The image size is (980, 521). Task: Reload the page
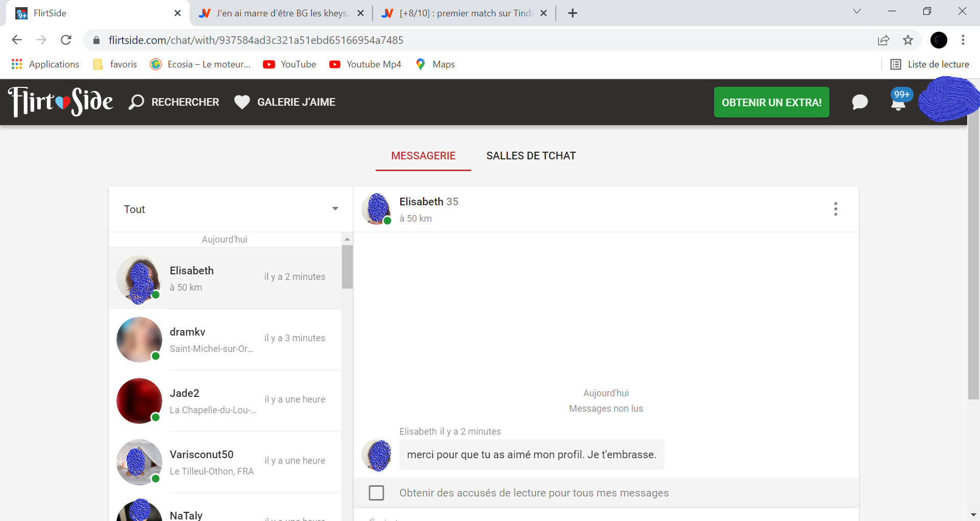(x=66, y=40)
